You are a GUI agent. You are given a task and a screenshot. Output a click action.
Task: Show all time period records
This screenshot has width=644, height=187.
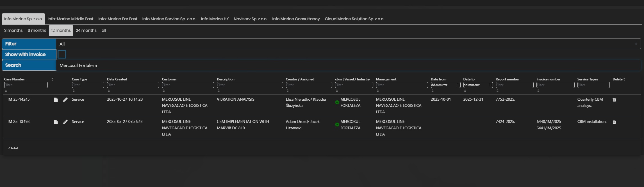tap(104, 30)
